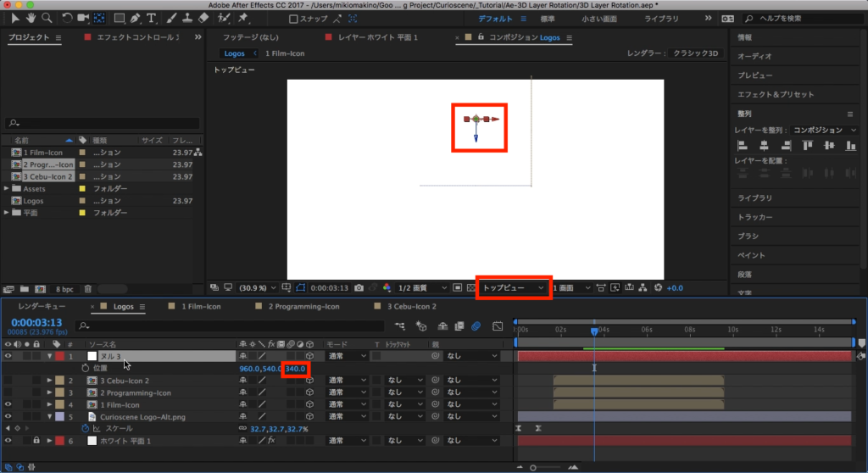Open the トラッカー panel
The width and height of the screenshot is (868, 473).
[x=754, y=217]
